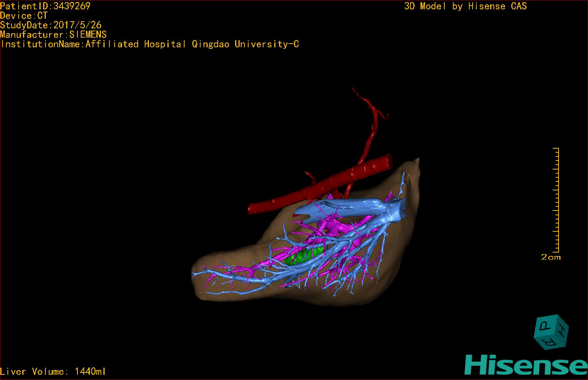Click the InstitutionName Affiliated Hospital text

[150, 44]
